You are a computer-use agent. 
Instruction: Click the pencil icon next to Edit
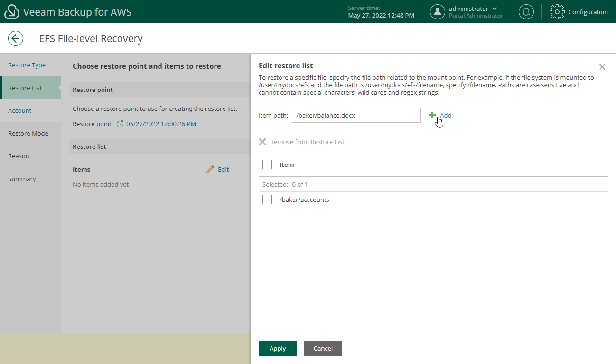click(210, 169)
